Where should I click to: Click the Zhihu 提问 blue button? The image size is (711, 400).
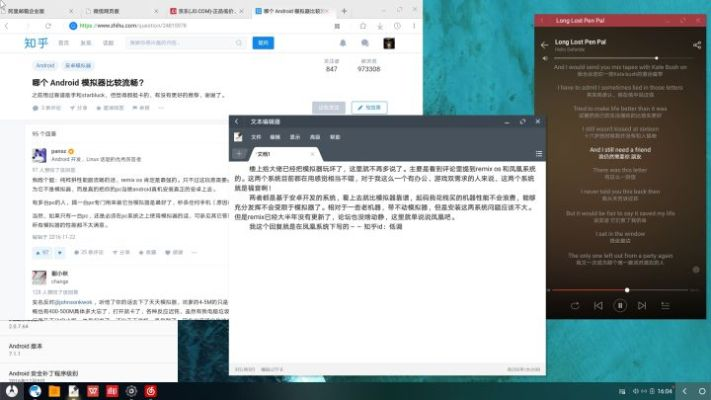pyautogui.click(x=263, y=43)
